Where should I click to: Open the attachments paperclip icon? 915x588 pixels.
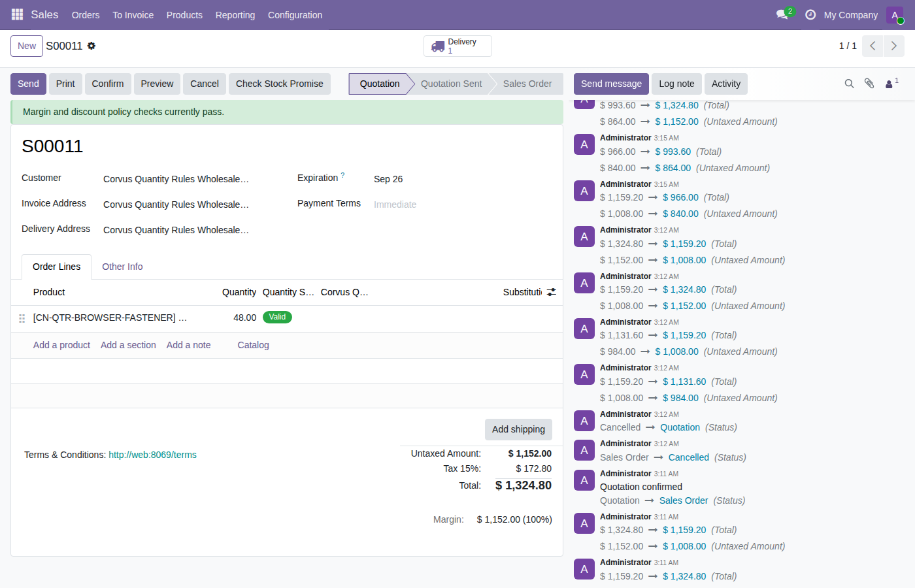(869, 84)
